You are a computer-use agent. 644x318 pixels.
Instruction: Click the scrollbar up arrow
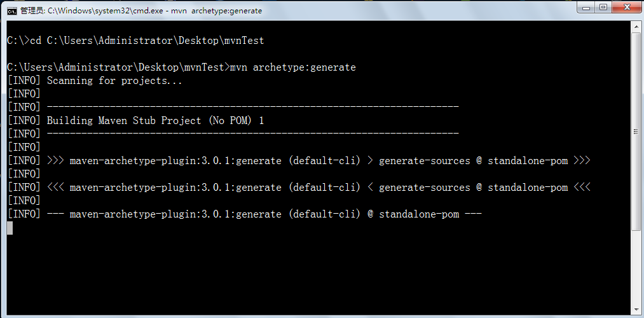coord(636,27)
